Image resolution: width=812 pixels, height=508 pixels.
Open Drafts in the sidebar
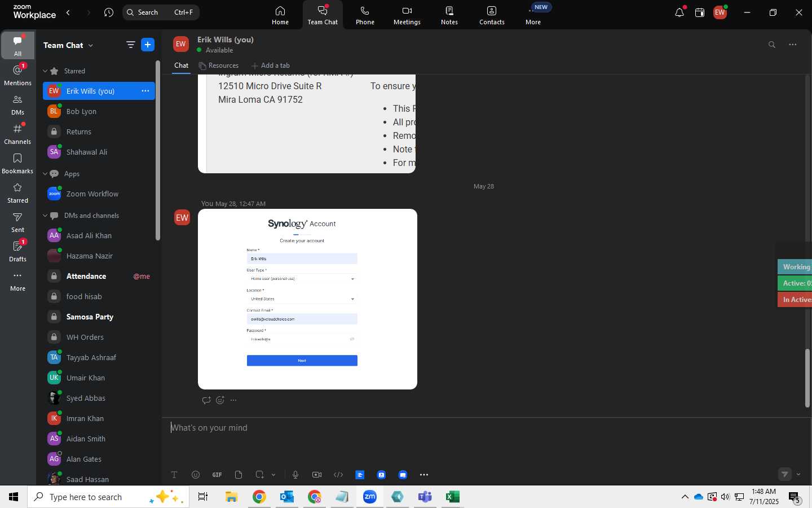[x=17, y=251]
